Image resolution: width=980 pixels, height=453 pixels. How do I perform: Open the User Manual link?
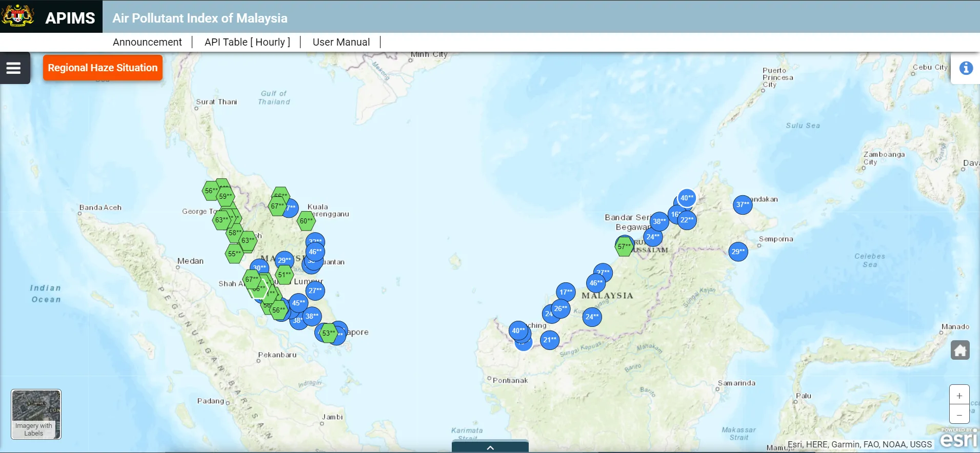tap(341, 42)
